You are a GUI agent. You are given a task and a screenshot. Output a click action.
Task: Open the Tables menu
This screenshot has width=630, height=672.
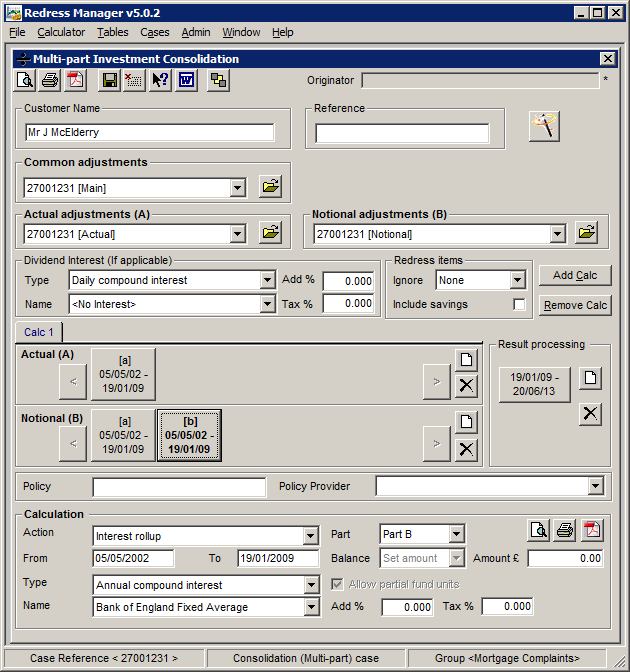coord(112,32)
